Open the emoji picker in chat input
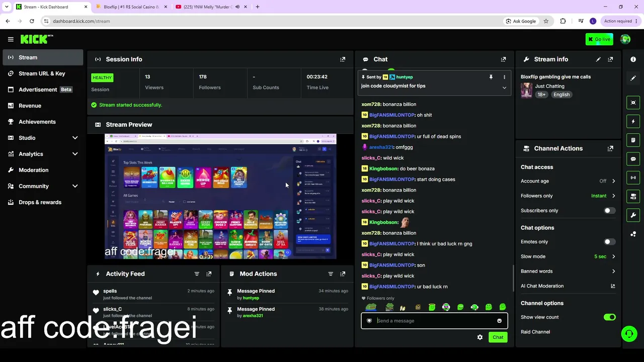 coord(499,321)
